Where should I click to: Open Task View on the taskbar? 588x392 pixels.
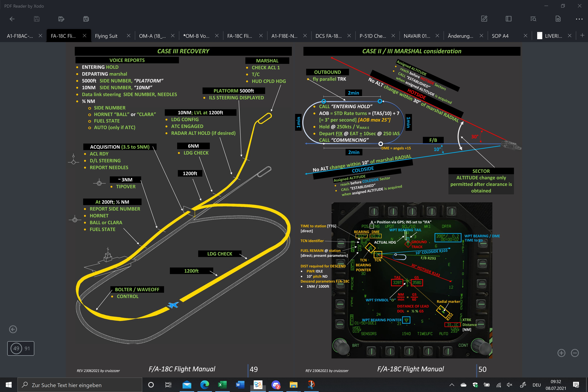[x=168, y=385]
